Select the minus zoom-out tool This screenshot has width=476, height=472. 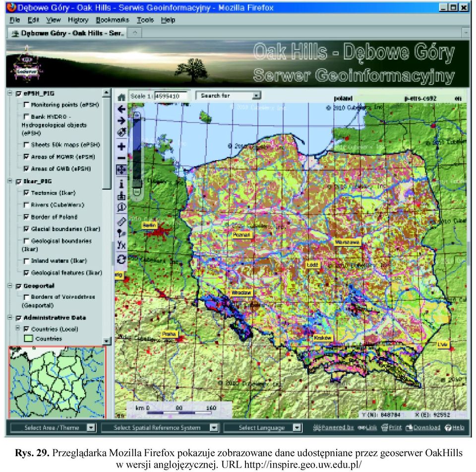(x=121, y=158)
